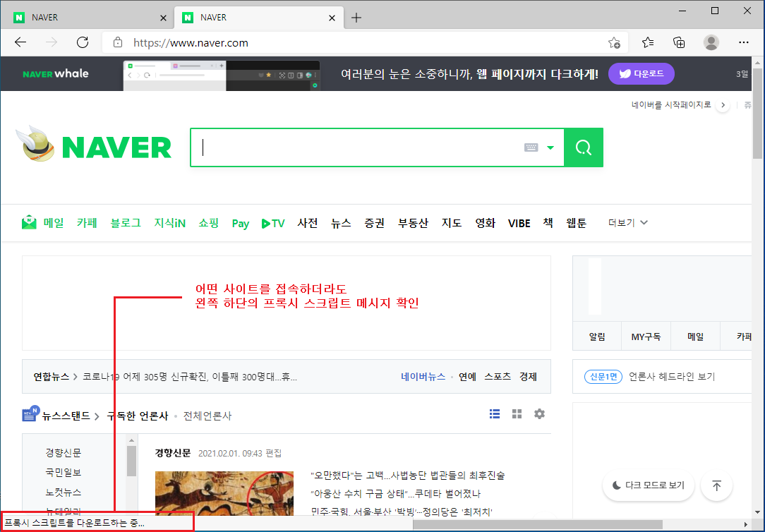Close the second NAVER tab
Image resolution: width=765 pixels, height=532 pixels.
(332, 18)
